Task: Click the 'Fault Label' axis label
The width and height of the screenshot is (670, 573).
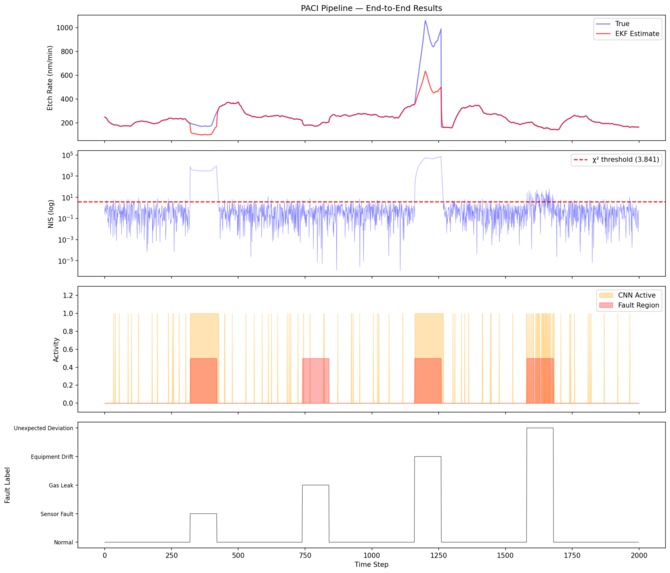Action: [x=7, y=485]
